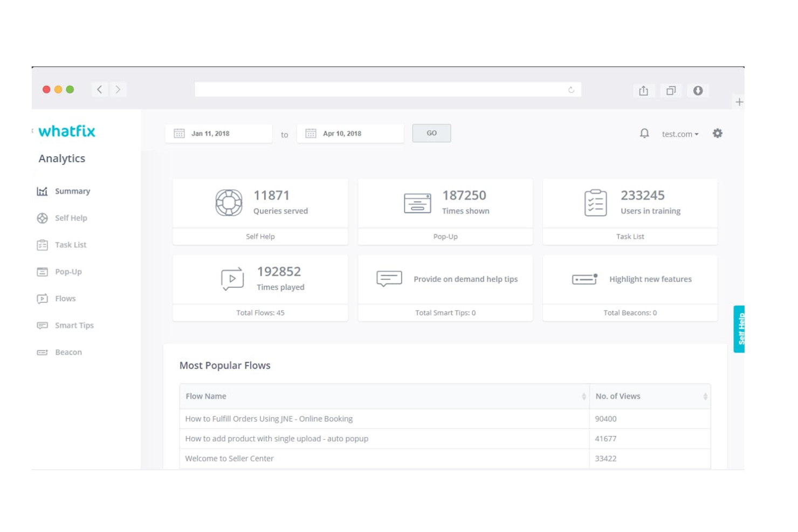
Task: Click the Beacon sidebar icon
Action: 42,353
